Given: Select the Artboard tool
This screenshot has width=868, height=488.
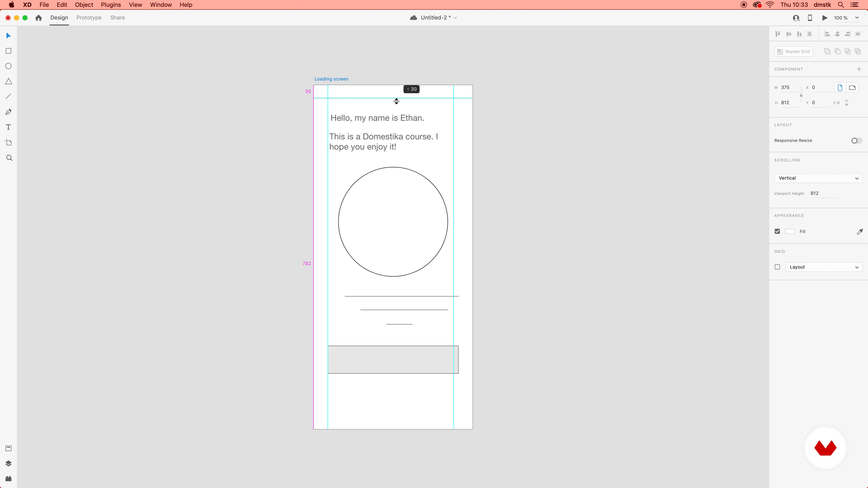Looking at the screenshot, I should [x=8, y=143].
